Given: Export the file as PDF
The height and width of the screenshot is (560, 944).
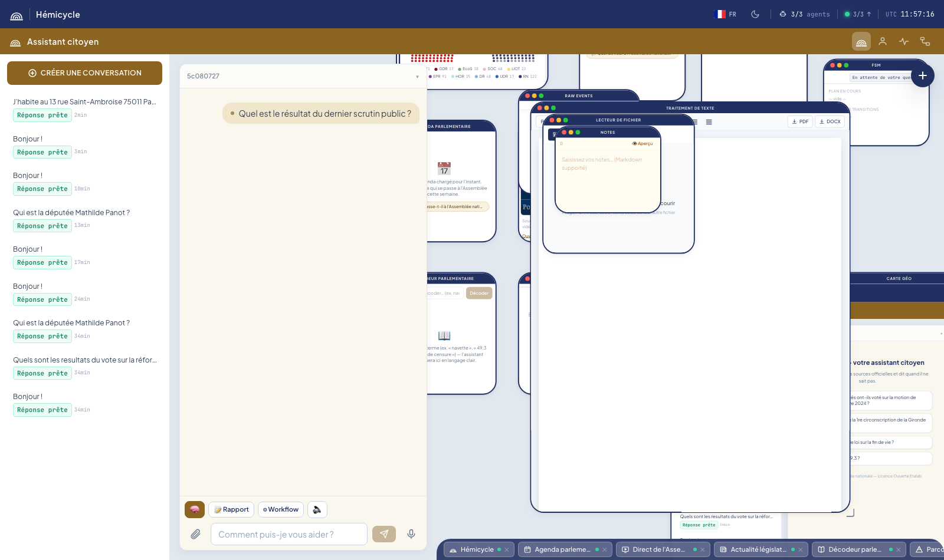Looking at the screenshot, I should [800, 121].
